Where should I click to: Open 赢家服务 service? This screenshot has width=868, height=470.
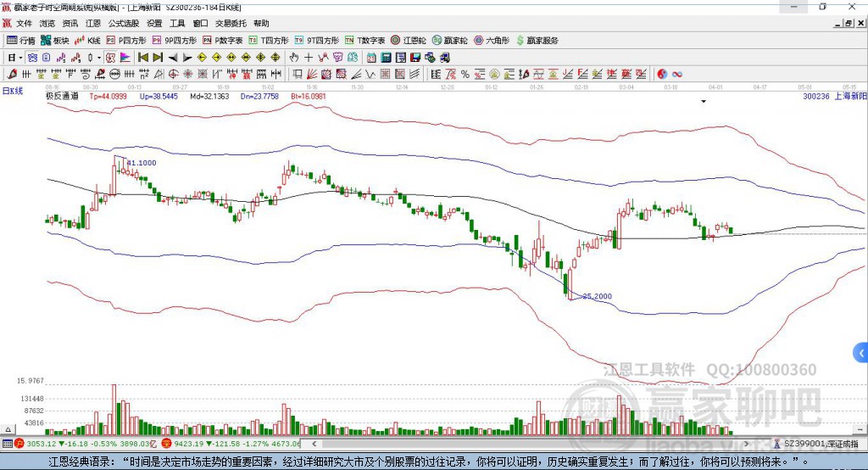[x=537, y=41]
